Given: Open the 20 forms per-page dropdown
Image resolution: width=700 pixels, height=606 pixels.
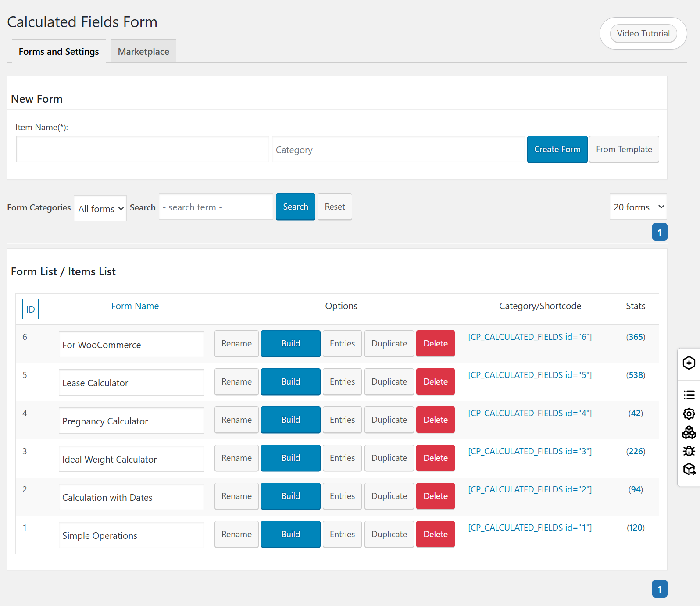Looking at the screenshot, I should point(638,207).
